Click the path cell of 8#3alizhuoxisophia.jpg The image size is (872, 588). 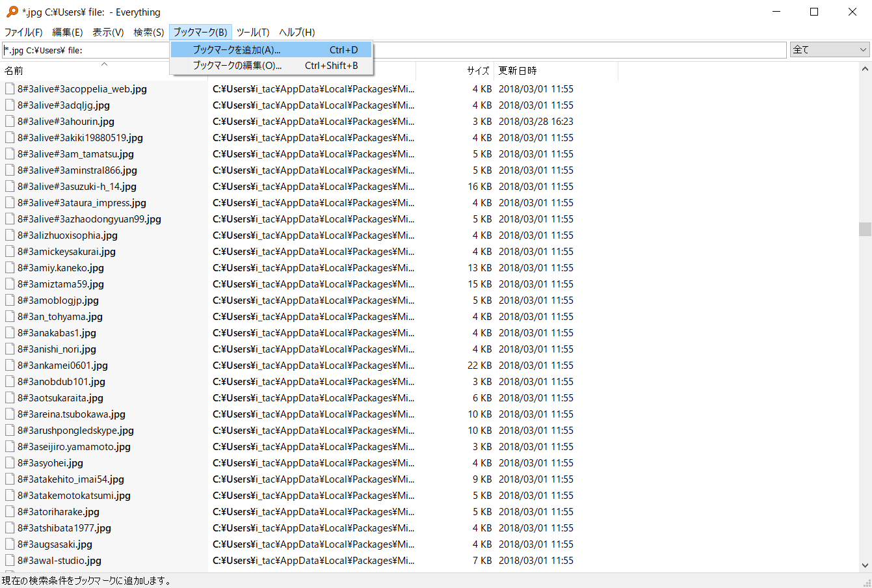coord(313,235)
